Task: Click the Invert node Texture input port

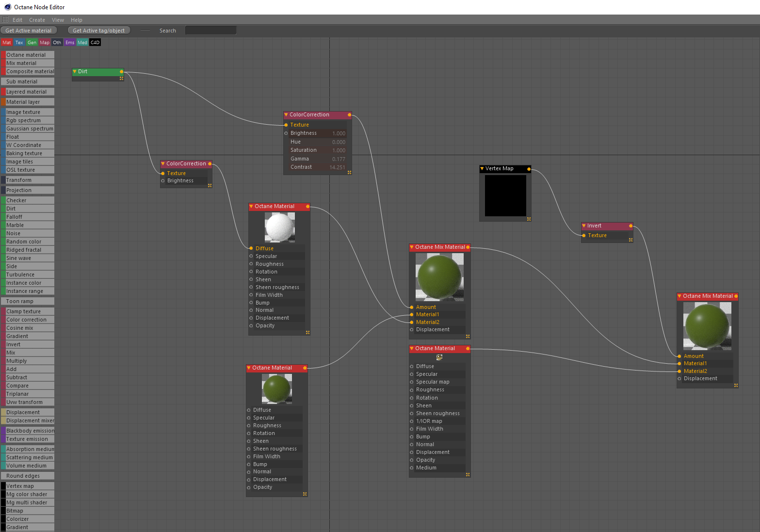Action: click(584, 236)
